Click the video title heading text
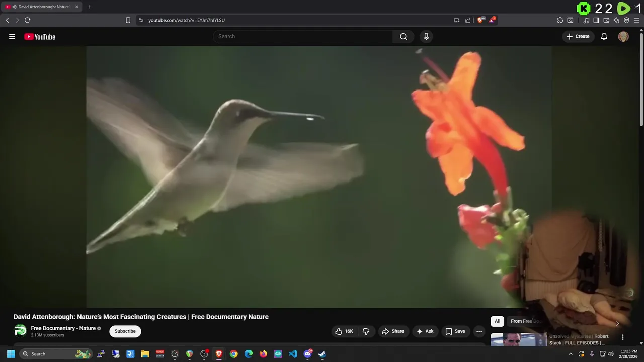Viewport: 644px width, 362px height. click(141, 317)
